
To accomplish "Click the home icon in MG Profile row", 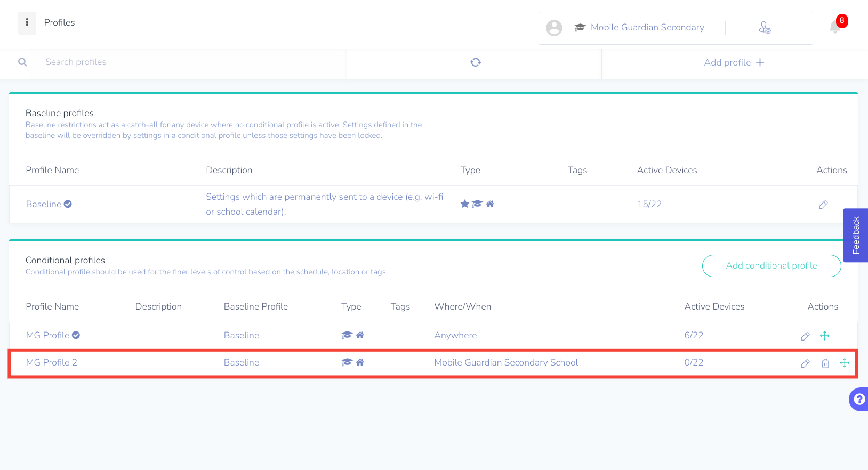I will (x=360, y=335).
